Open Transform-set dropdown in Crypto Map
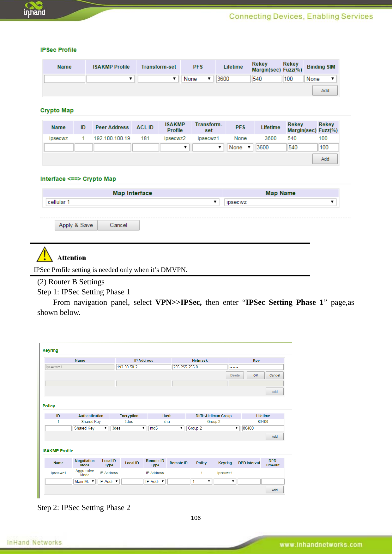The height and width of the screenshot is (554, 392). pyautogui.click(x=208, y=147)
